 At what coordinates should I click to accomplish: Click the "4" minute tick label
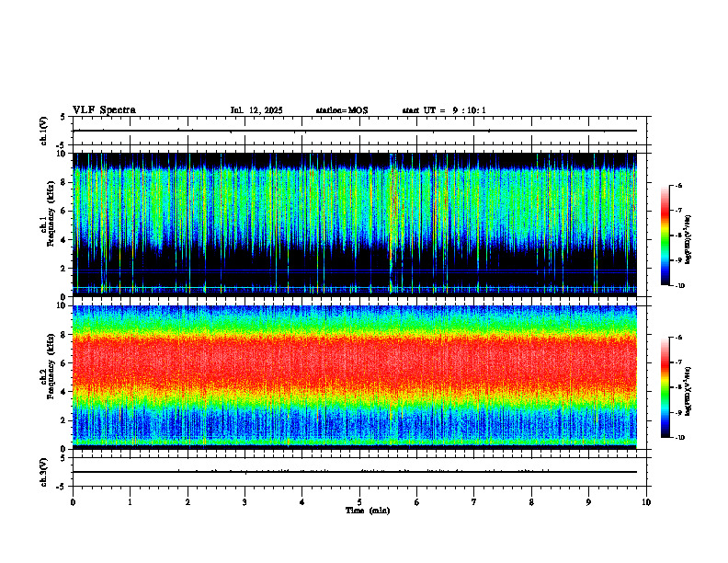[302, 502]
